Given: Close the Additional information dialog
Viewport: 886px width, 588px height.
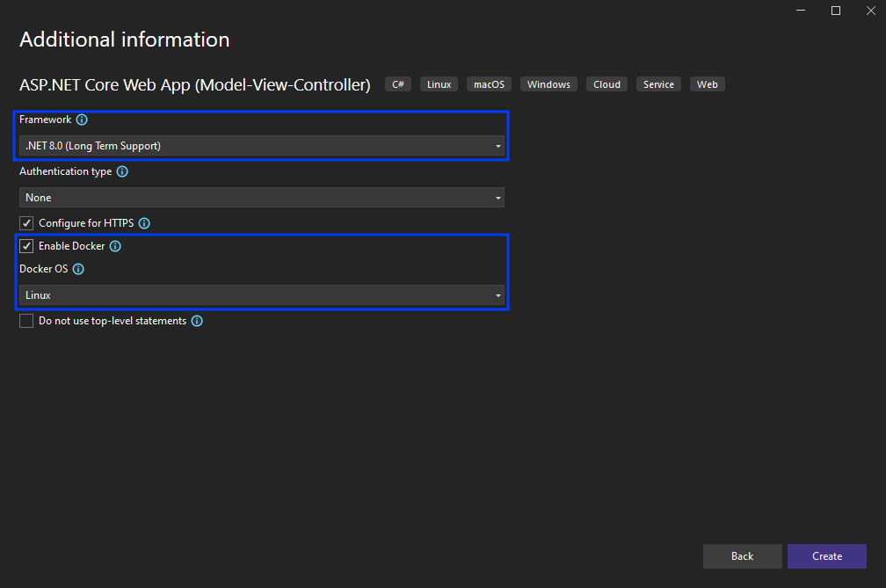Looking at the screenshot, I should (871, 11).
